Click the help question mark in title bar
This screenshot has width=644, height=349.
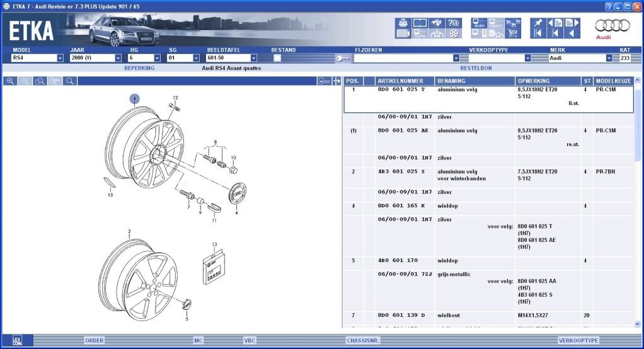pos(609,6)
